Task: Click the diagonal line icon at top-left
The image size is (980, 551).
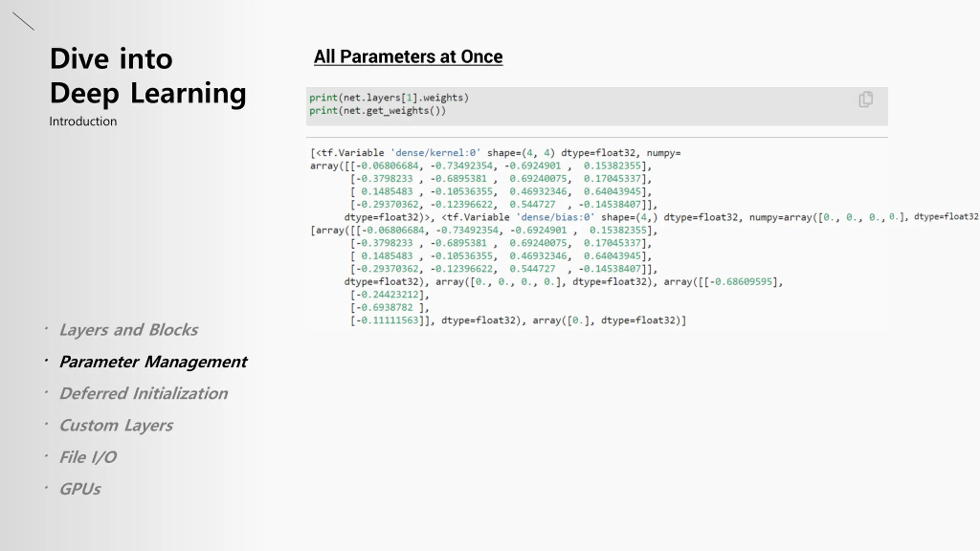Action: click(x=23, y=21)
